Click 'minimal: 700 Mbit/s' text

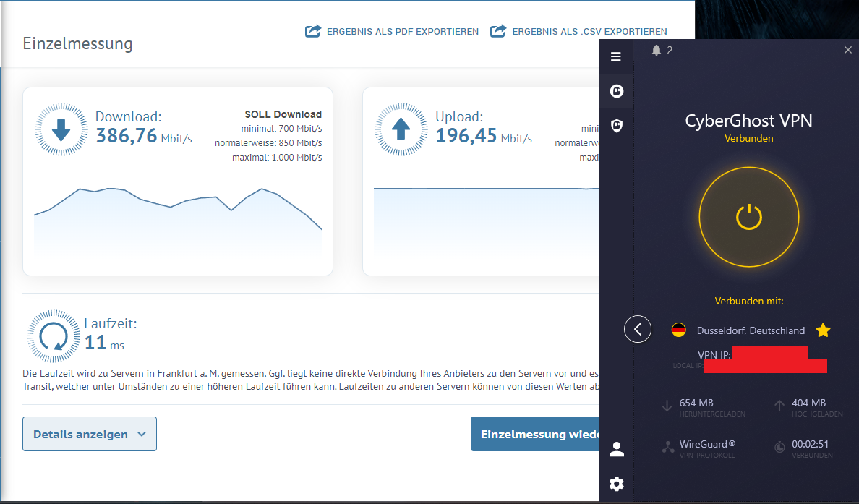pyautogui.click(x=281, y=129)
